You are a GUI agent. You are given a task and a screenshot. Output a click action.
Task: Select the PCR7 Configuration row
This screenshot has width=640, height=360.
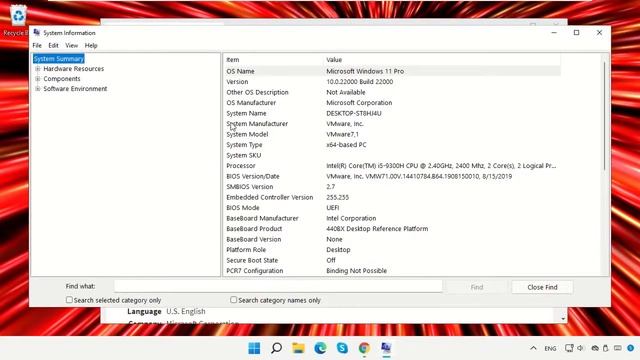pyautogui.click(x=392, y=271)
